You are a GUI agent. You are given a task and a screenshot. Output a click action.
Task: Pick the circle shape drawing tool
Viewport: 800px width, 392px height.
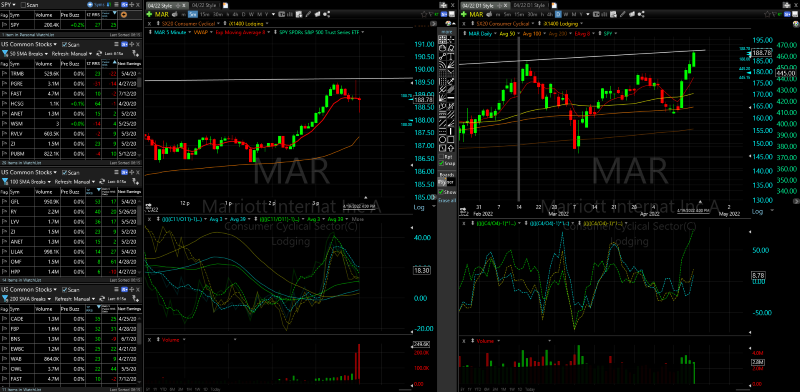[442, 139]
